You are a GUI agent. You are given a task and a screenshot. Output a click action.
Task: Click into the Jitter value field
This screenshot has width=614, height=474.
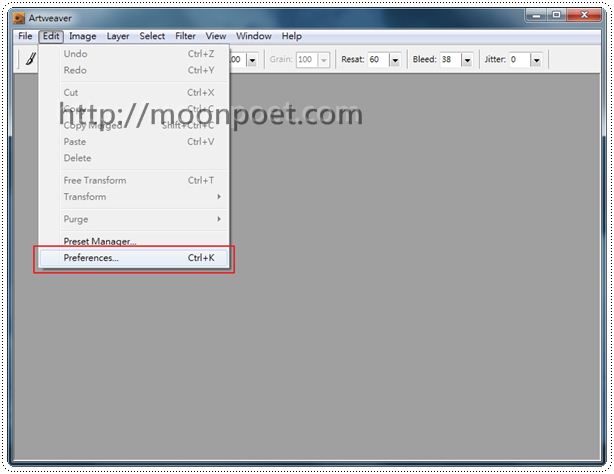[x=518, y=60]
